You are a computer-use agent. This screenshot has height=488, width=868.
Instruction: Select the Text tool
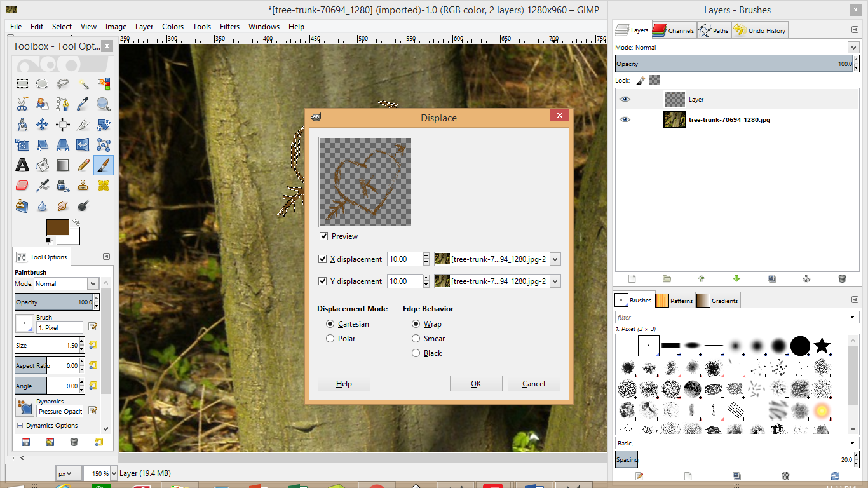[22, 165]
